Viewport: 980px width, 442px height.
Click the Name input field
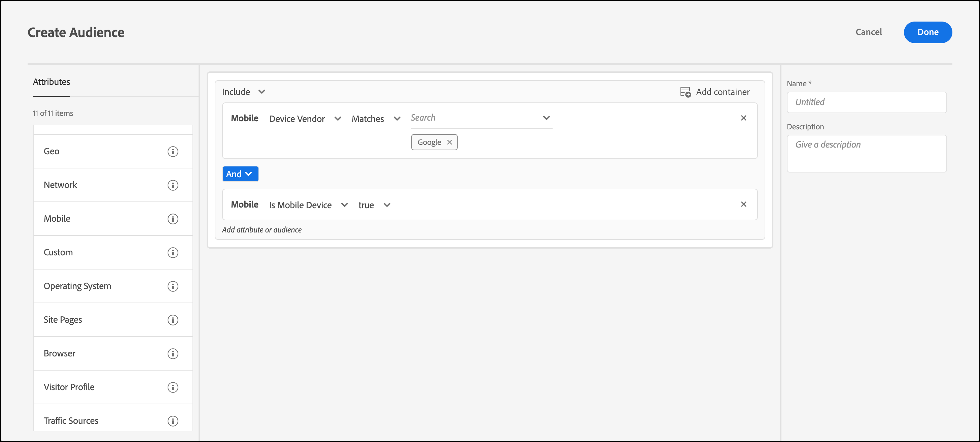pyautogui.click(x=866, y=102)
